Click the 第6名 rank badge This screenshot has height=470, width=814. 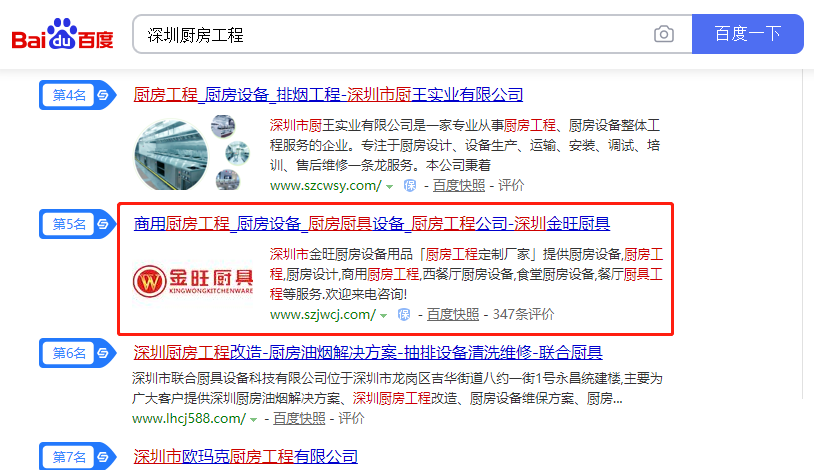tap(77, 354)
